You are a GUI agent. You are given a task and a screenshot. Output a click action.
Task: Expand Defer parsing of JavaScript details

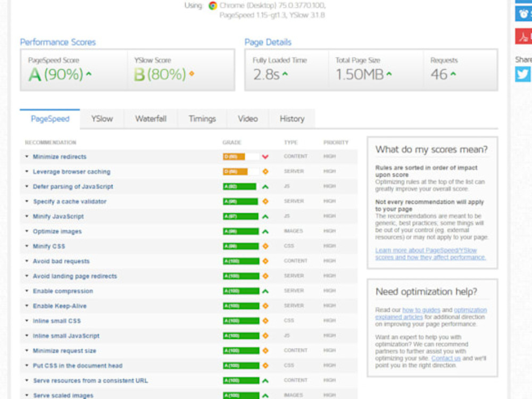(27, 187)
